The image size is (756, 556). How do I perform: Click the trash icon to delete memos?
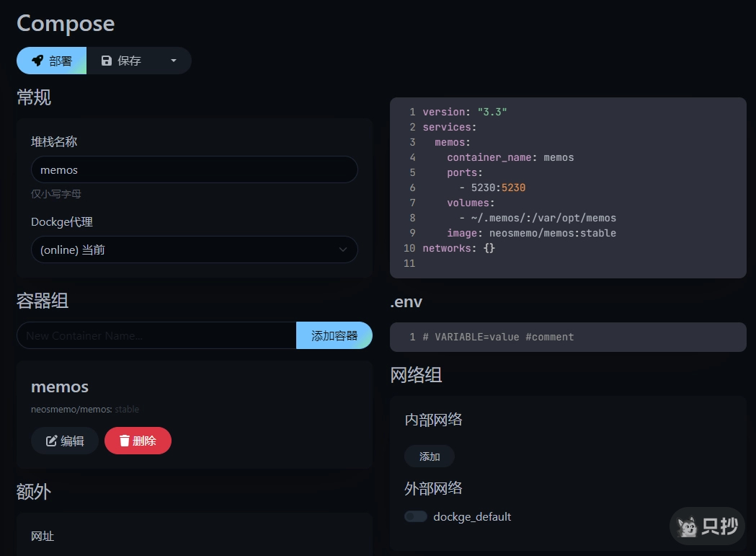pyautogui.click(x=125, y=441)
